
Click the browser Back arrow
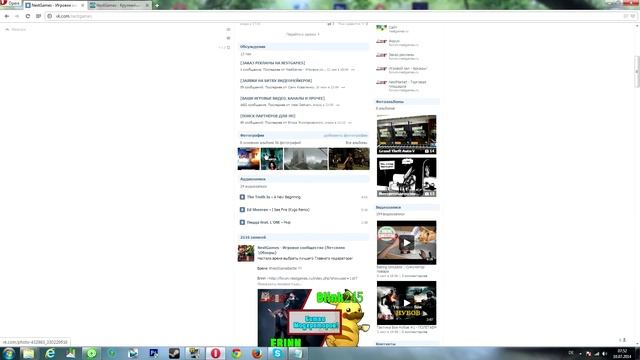tap(7, 16)
